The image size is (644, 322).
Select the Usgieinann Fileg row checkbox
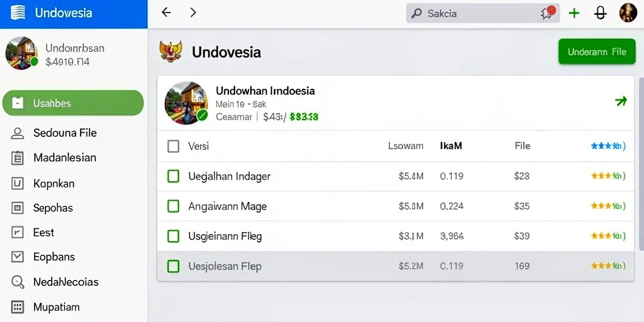click(174, 236)
